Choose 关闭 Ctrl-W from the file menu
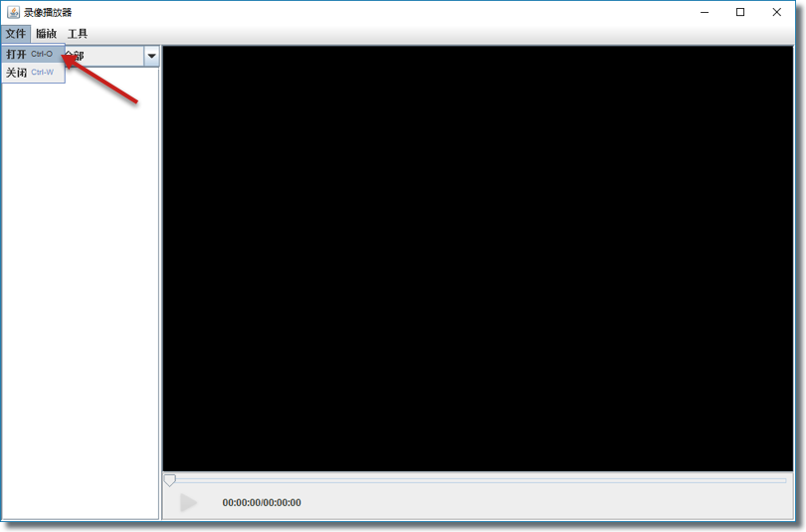Screen dimensions: 806x532 point(34,73)
